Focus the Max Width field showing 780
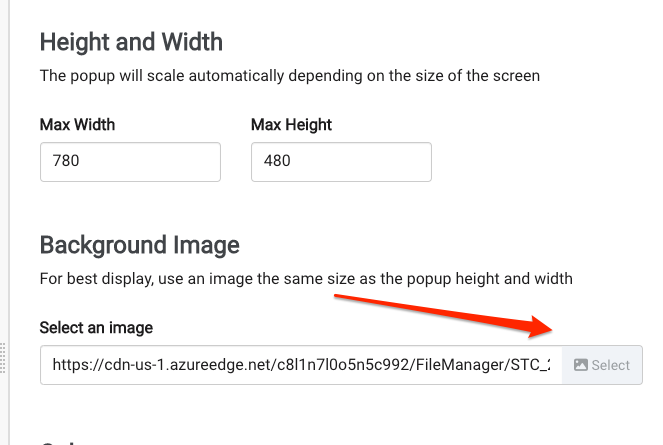The image size is (663, 445). point(130,162)
